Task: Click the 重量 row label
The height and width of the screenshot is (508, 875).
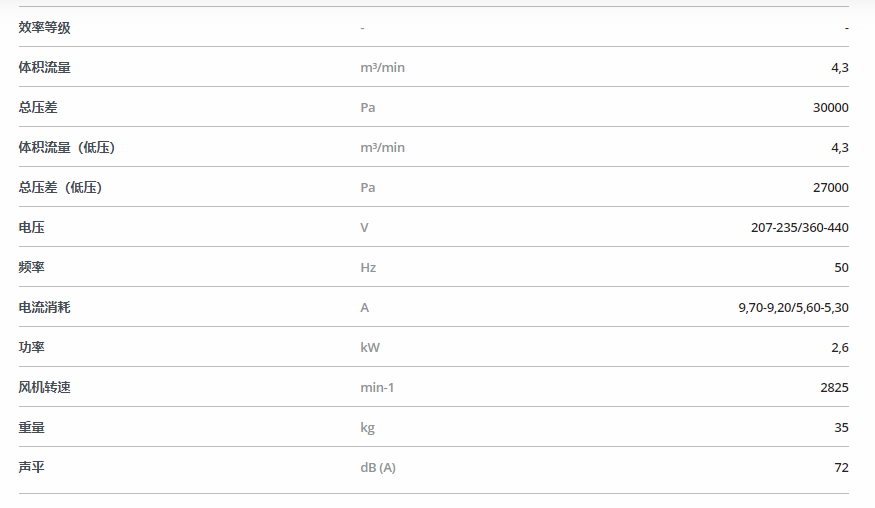Action: point(31,428)
